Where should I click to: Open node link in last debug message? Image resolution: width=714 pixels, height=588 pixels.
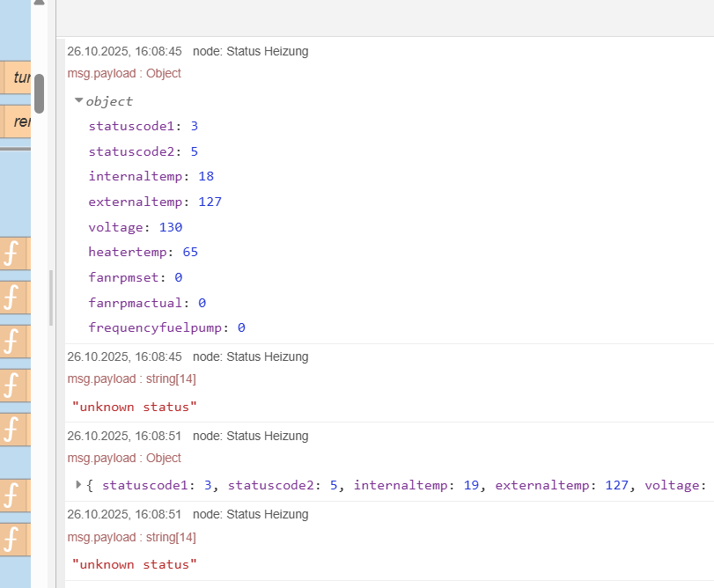pyautogui.click(x=267, y=514)
